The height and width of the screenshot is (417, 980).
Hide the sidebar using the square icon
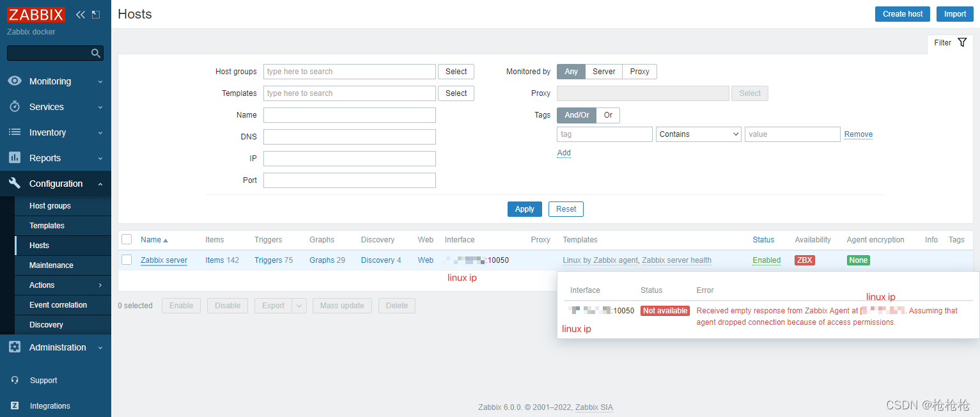[96, 14]
